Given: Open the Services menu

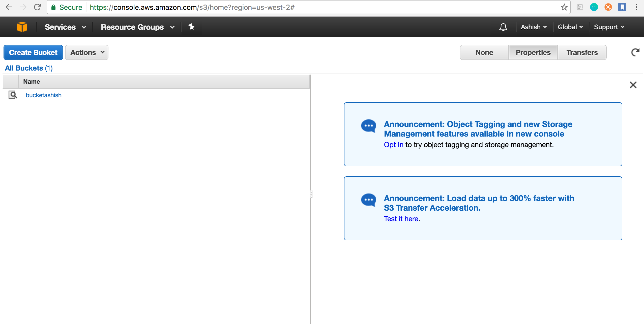Looking at the screenshot, I should point(65,27).
